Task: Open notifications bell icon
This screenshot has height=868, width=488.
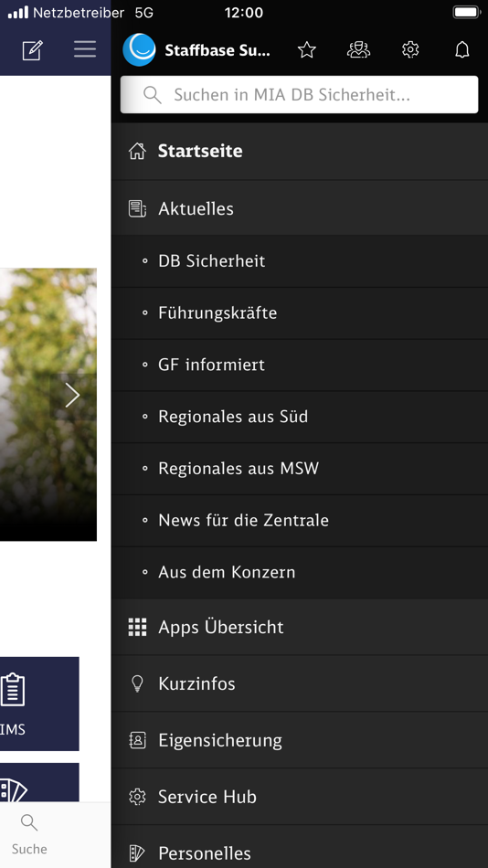Action: pyautogui.click(x=462, y=50)
